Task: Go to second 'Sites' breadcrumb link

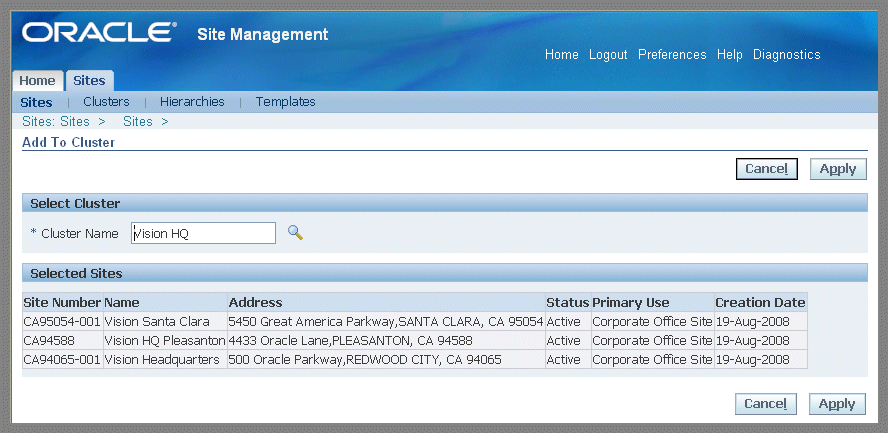Action: tap(138, 122)
